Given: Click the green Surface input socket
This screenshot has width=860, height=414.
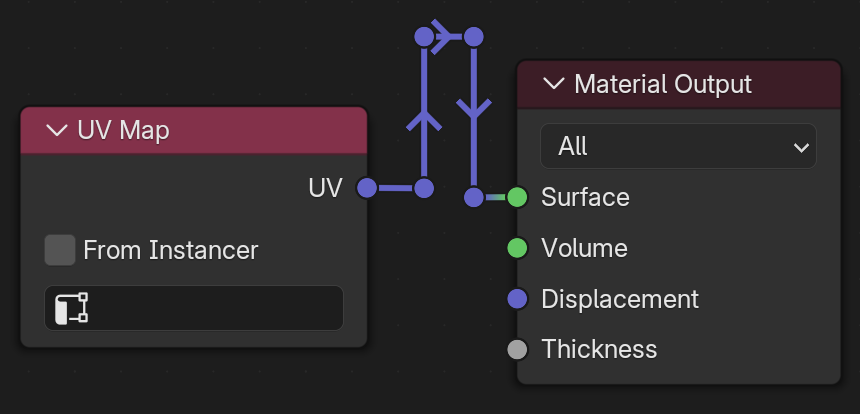Looking at the screenshot, I should [x=517, y=197].
